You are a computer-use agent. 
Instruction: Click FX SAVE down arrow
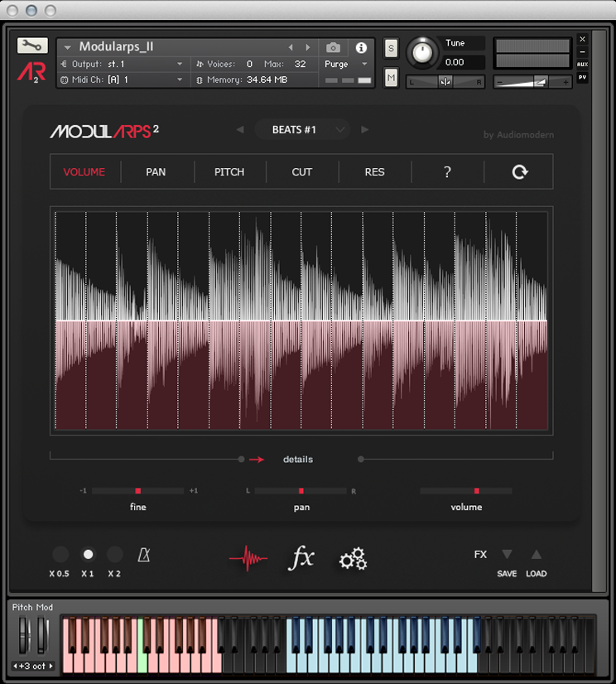point(507,555)
